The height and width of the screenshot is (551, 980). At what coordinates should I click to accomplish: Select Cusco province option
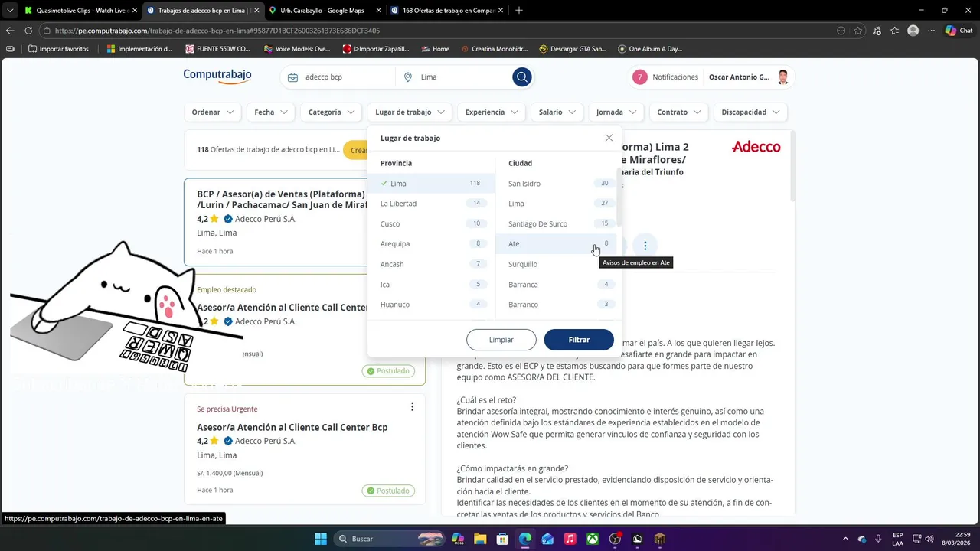pyautogui.click(x=431, y=223)
